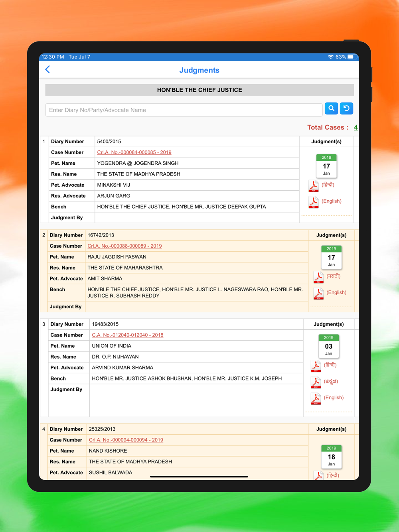The width and height of the screenshot is (399, 532).
Task: Go back using the blue chevron
Action: [x=47, y=70]
